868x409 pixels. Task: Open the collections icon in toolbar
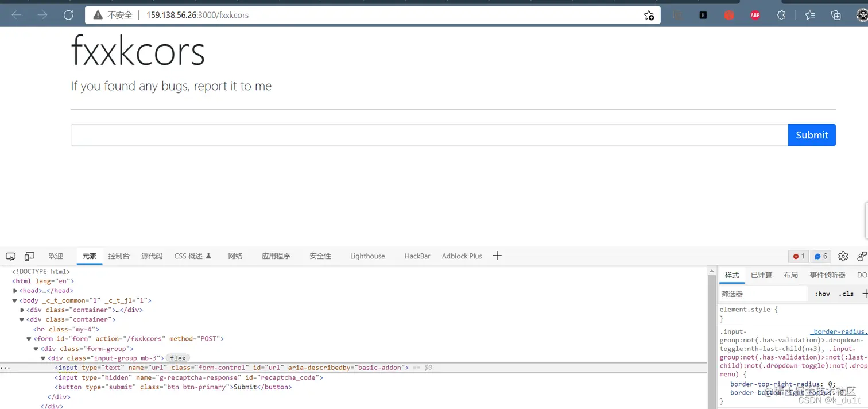pos(836,16)
